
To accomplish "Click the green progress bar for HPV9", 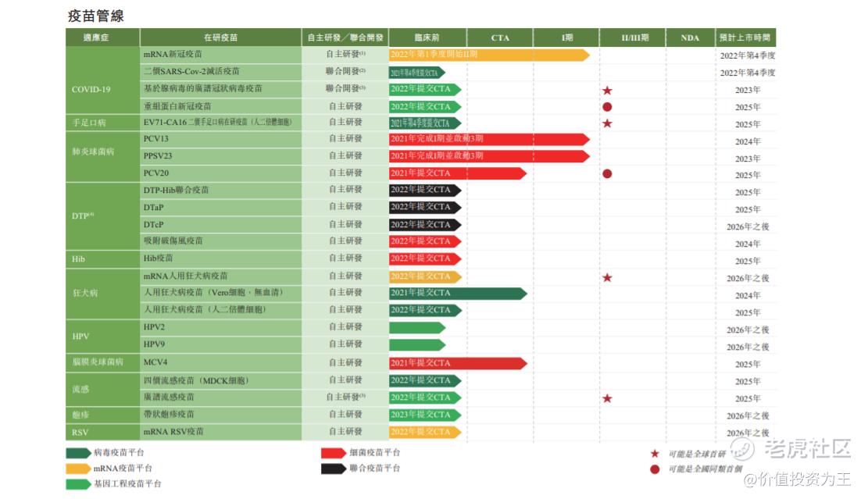I will 417,345.
